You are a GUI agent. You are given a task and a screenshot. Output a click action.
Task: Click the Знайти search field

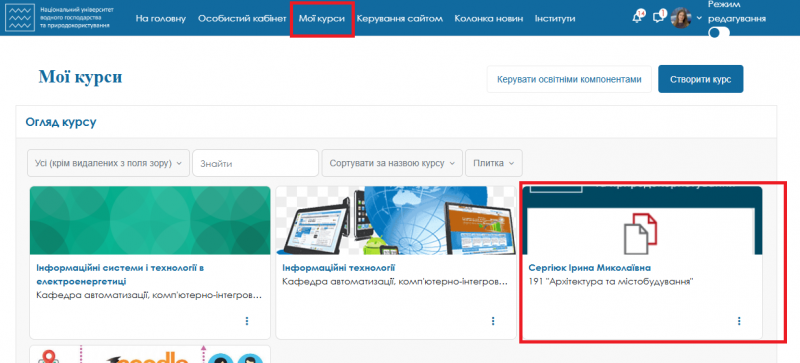256,163
